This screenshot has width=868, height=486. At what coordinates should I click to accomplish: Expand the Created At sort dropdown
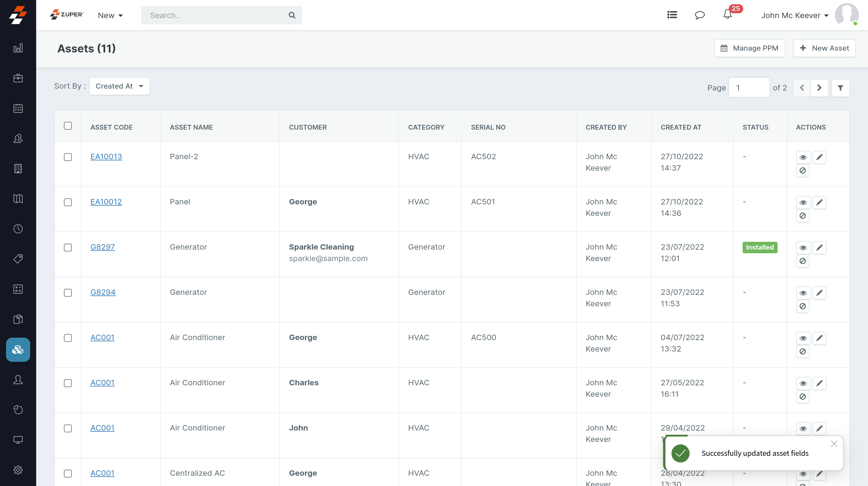coord(119,86)
